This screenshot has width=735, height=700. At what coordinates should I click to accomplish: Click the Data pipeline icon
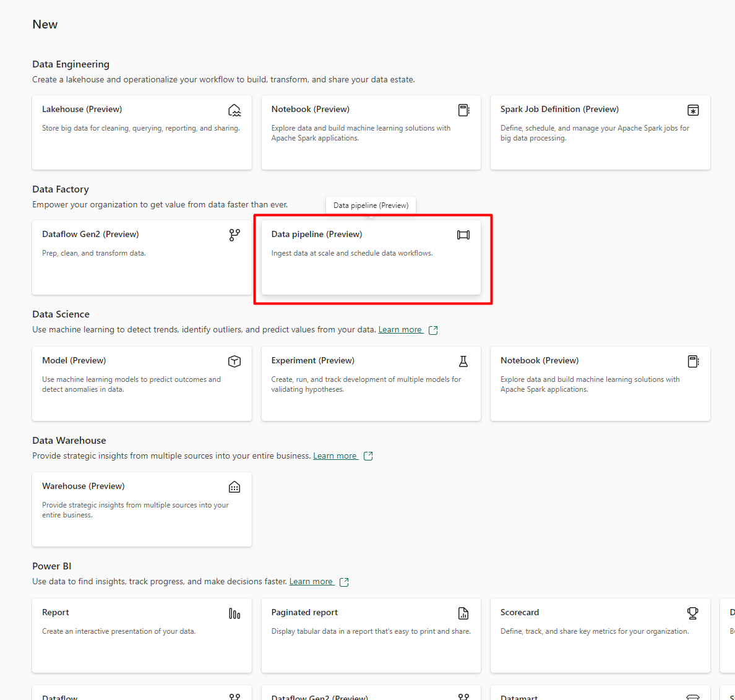pyautogui.click(x=463, y=235)
